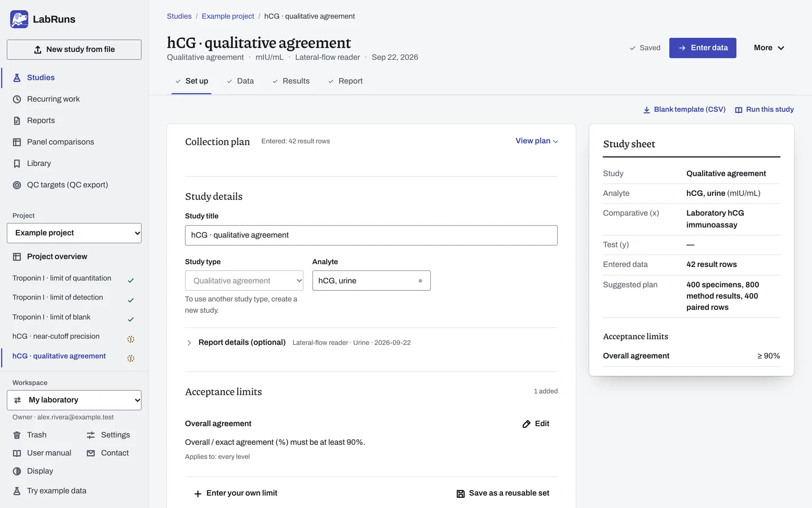
Task: Click the Study title input field
Action: tap(371, 235)
